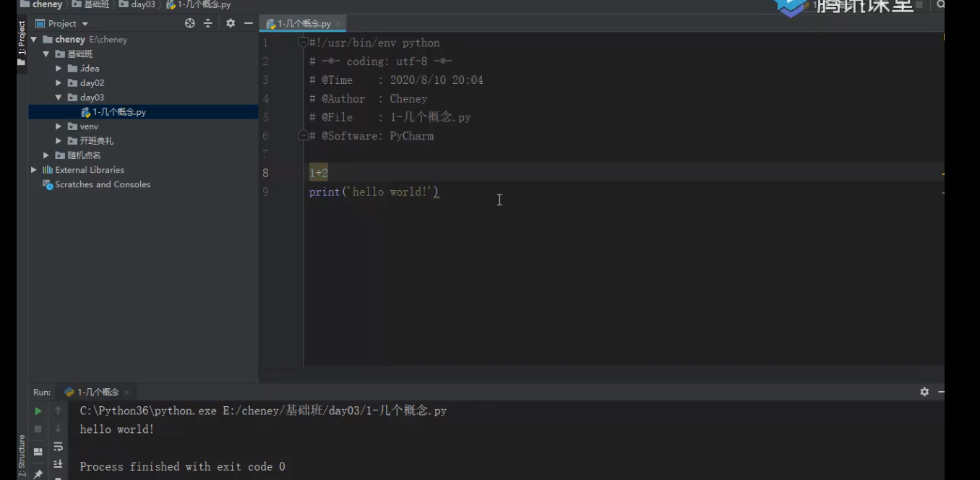Locate opened file using the crosshair icon
Viewport: 980px width, 480px height.
click(189, 22)
